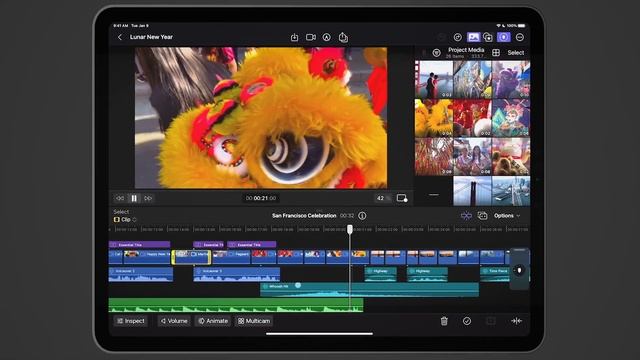The image size is (640, 360).
Task: Select the green music track
Action: pyautogui.click(x=236, y=305)
